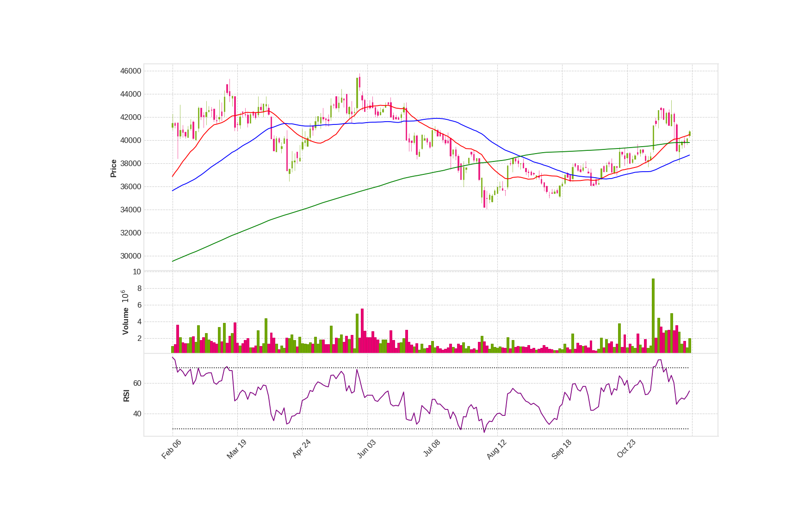Click the 46000 price axis value

pos(130,71)
